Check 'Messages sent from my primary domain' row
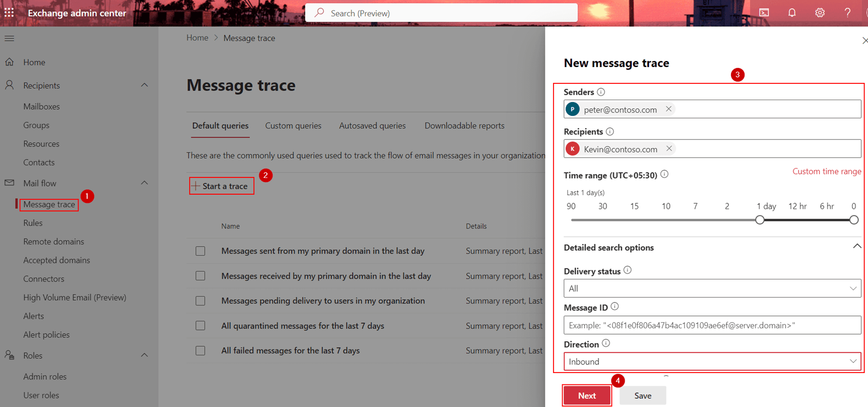The image size is (868, 407). (x=200, y=251)
